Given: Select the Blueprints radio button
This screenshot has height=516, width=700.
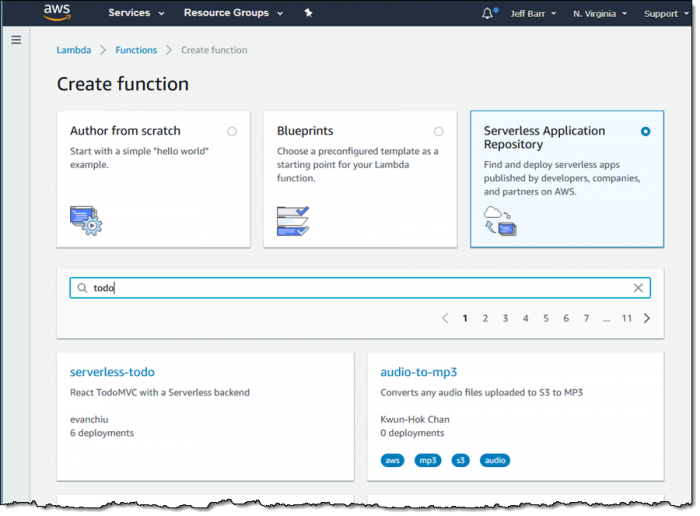Looking at the screenshot, I should (x=439, y=131).
